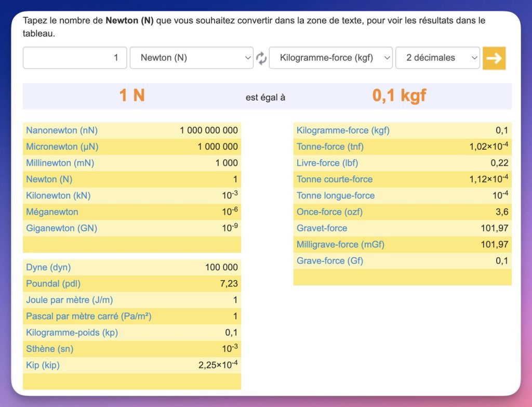Image resolution: width=532 pixels, height=407 pixels.
Task: Open the Kilogramme-force (kgf) table link
Action: coord(343,130)
